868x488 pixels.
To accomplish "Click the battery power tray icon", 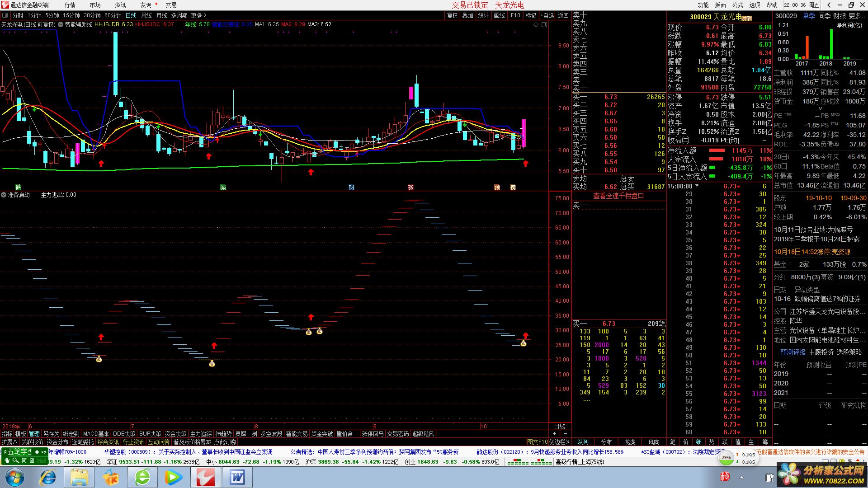I will pyautogui.click(x=769, y=477).
